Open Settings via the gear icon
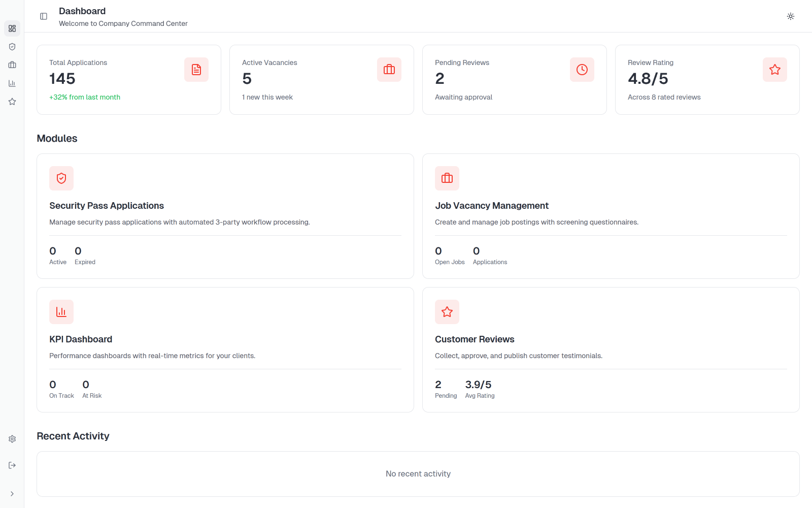Screen dimensions: 812x508 pyautogui.click(x=12, y=438)
